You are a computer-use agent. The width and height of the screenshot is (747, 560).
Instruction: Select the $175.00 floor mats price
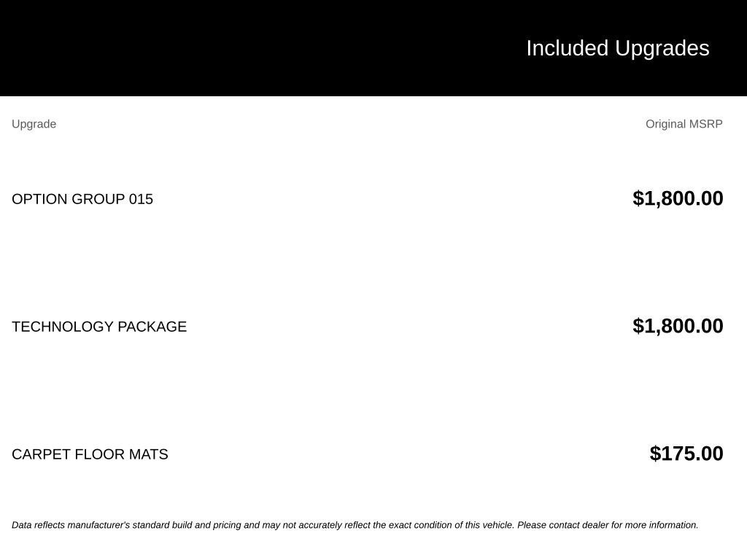686,454
